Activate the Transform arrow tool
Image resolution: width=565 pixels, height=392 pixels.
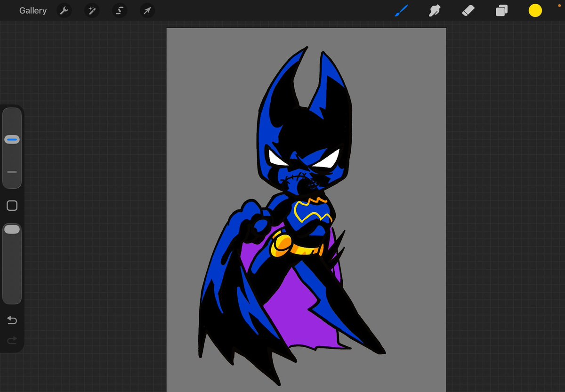click(x=147, y=10)
